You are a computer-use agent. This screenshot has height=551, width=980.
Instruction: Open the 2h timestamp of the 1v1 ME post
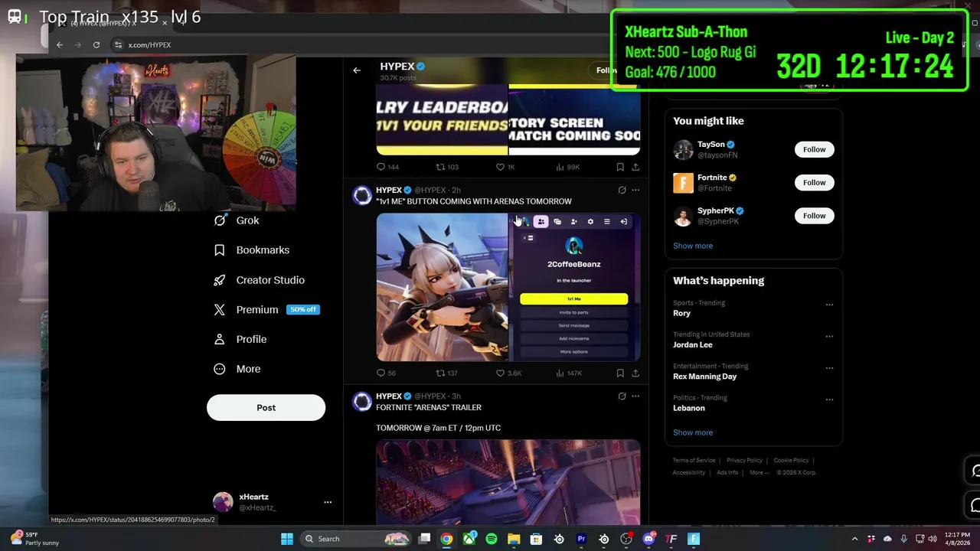[x=456, y=190]
